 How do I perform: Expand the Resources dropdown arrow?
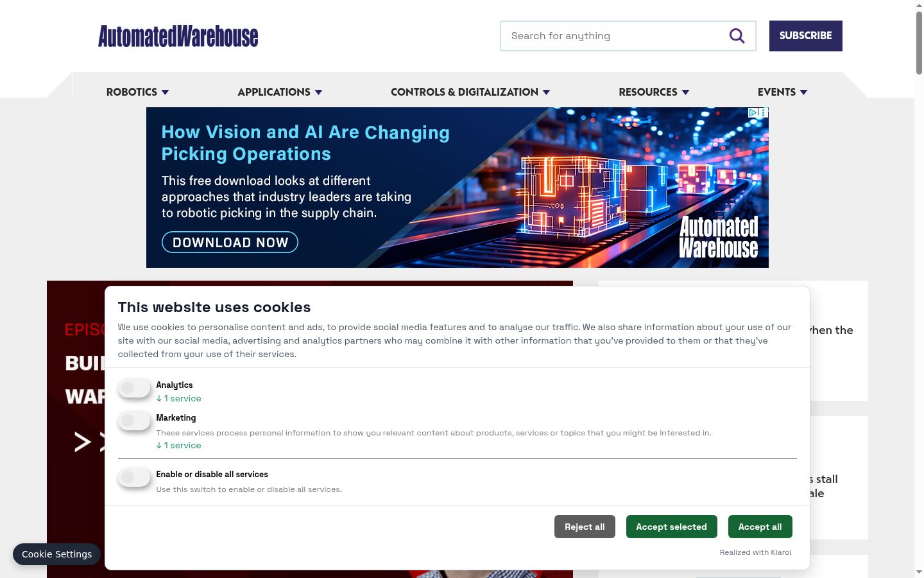[685, 92]
